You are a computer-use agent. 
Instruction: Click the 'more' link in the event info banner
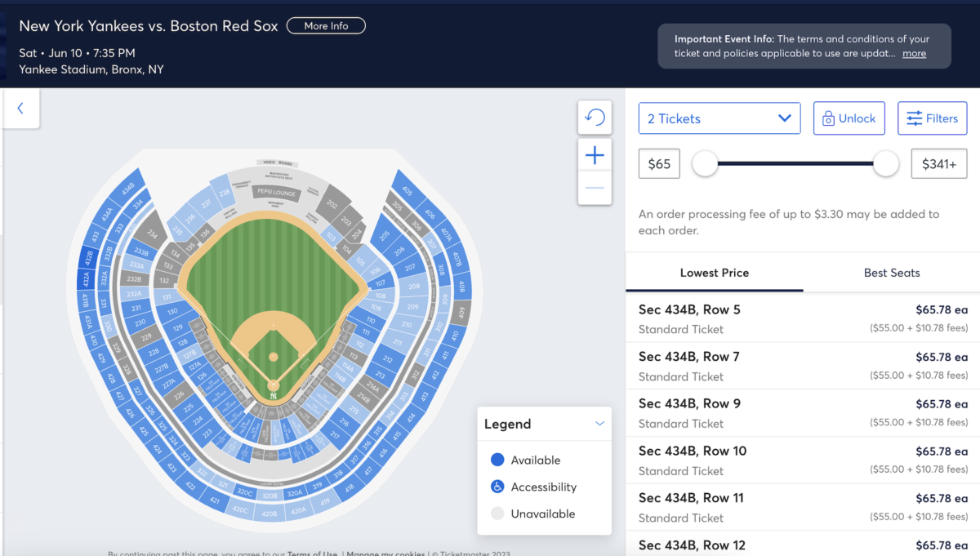pyautogui.click(x=914, y=53)
